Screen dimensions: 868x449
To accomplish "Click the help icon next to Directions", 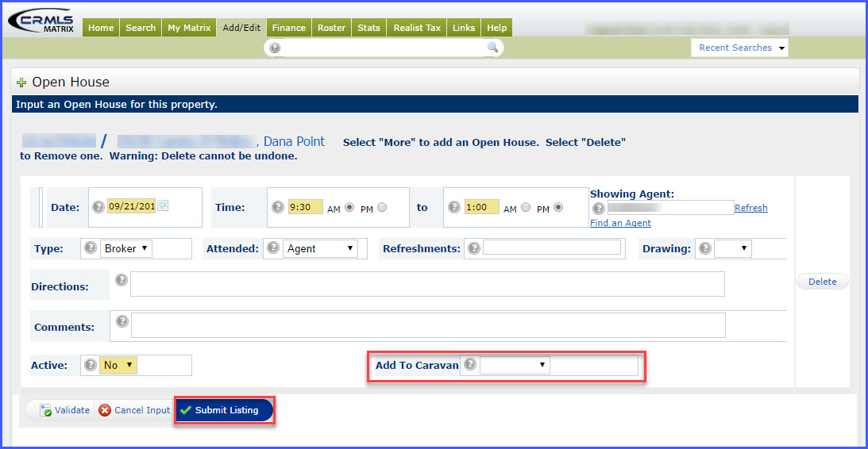I will (122, 280).
